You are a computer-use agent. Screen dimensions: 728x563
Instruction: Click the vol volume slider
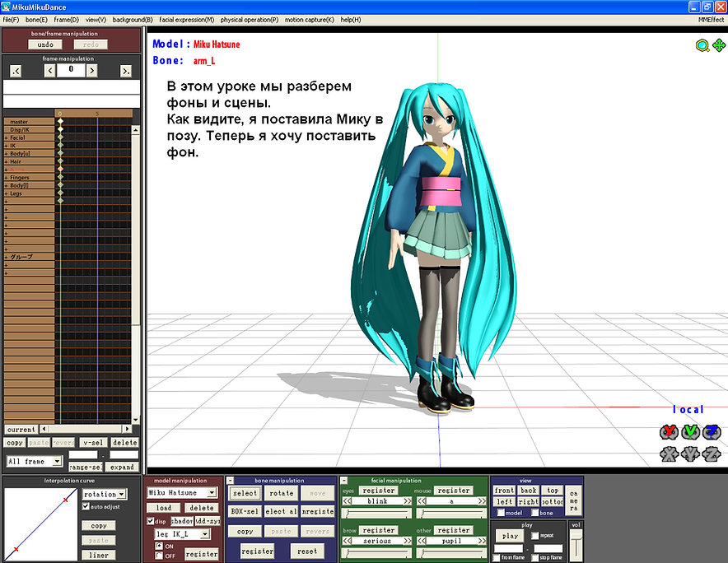tap(576, 546)
